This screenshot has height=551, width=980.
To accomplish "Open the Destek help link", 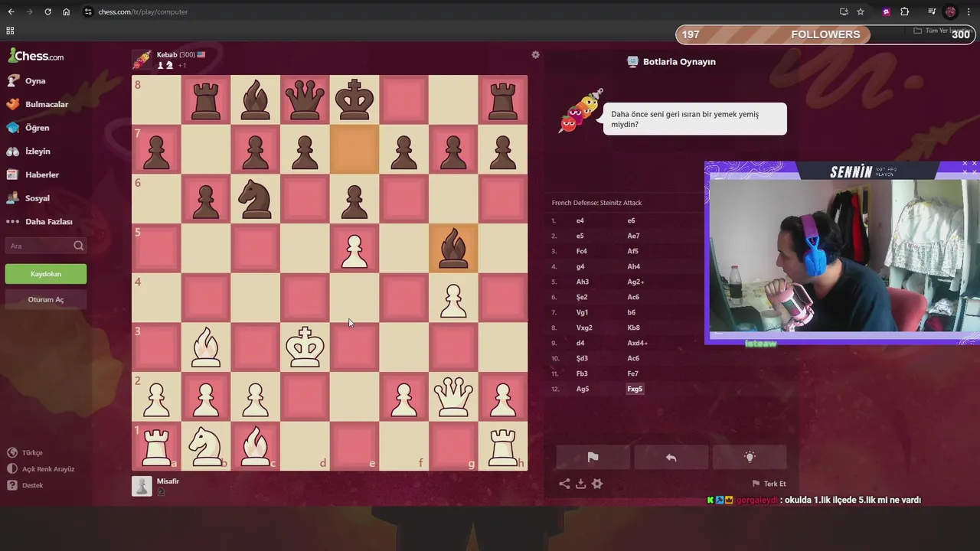I will tap(32, 485).
